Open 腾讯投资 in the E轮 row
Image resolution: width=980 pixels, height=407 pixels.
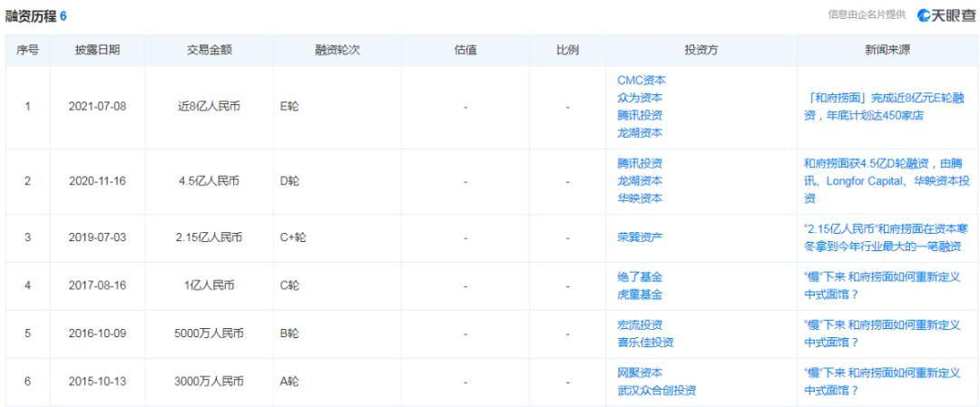(x=640, y=115)
